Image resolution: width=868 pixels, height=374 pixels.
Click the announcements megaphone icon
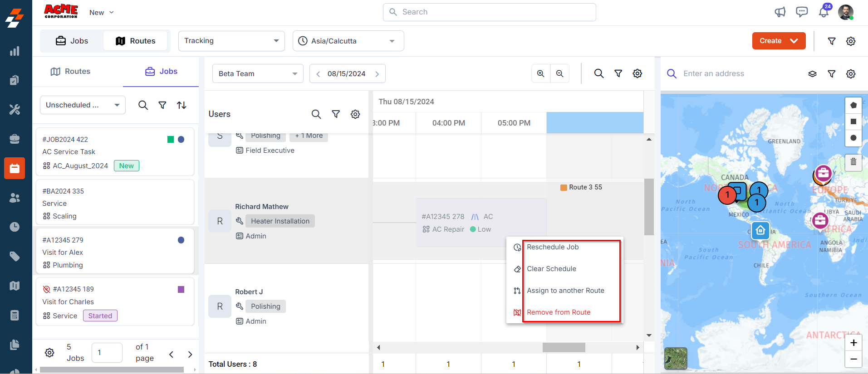[x=780, y=12]
